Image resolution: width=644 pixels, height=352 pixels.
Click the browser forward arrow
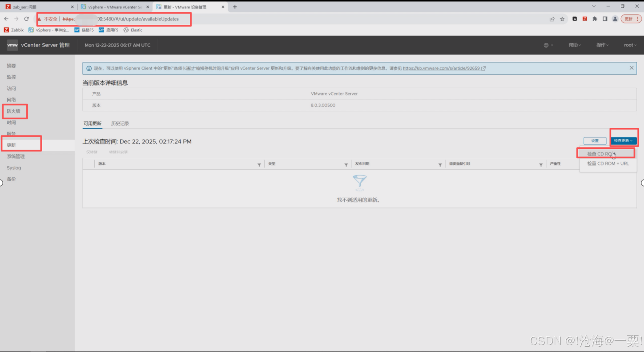tap(16, 19)
